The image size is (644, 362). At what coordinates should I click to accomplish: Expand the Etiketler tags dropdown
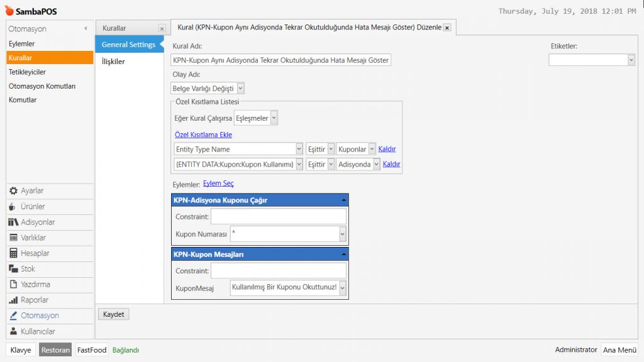pos(631,60)
